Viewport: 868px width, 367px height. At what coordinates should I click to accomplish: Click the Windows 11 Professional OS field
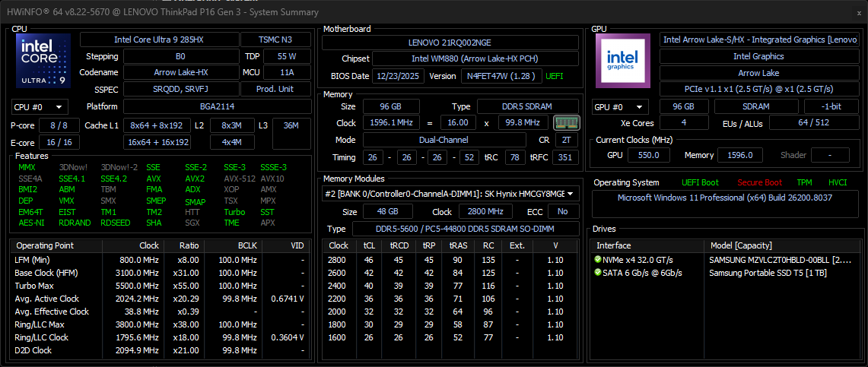(x=724, y=198)
